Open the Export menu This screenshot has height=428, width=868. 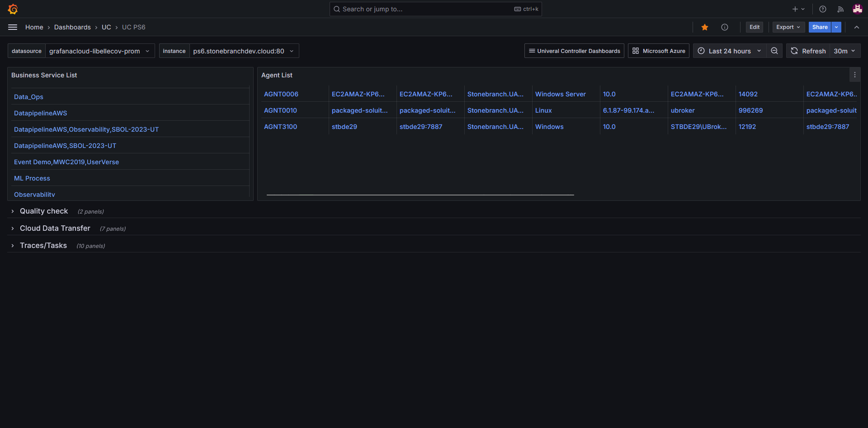pos(788,27)
